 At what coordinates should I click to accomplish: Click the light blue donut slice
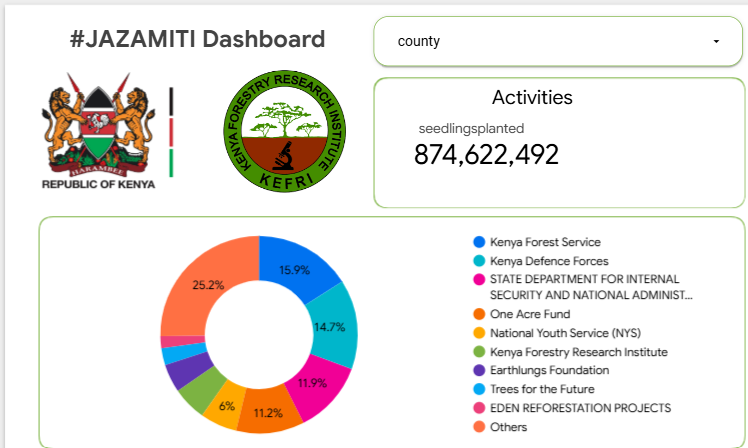point(184,352)
